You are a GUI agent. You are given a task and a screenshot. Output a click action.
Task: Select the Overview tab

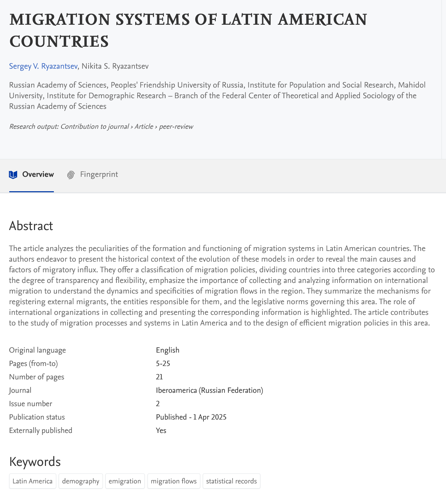[x=38, y=175]
